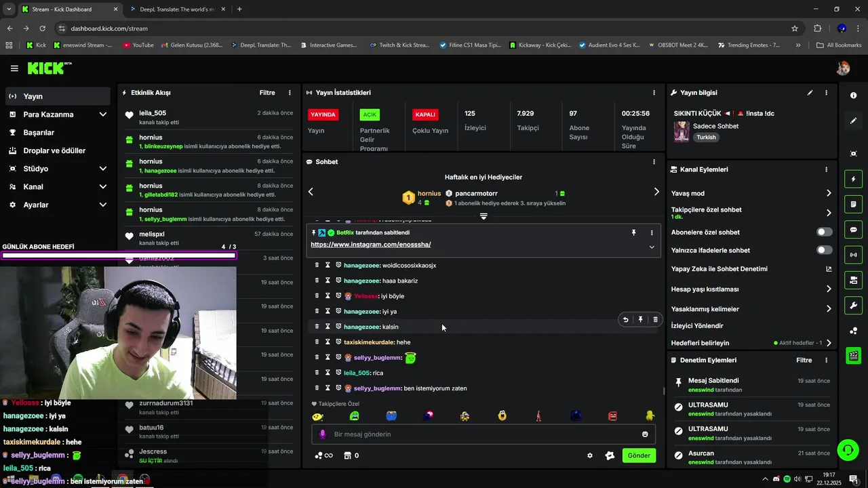868x488 pixels.
Task: Open the hamburger navigation menu
Action: point(14,68)
